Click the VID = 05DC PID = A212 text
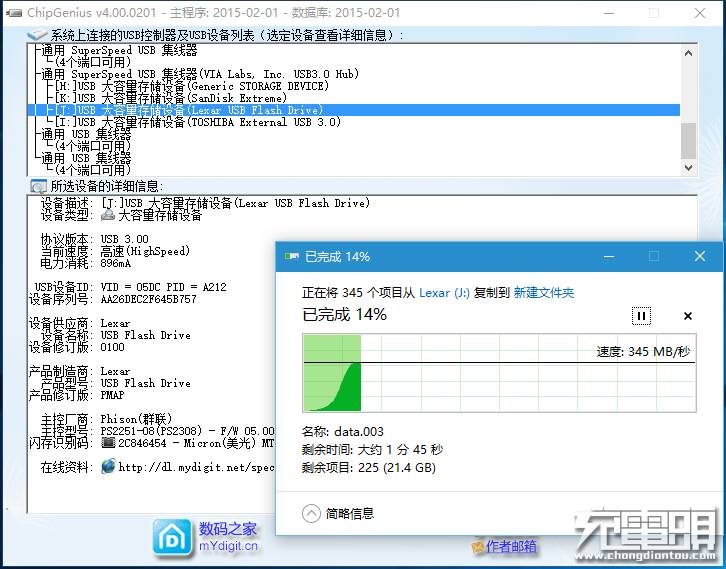The image size is (726, 569). (x=163, y=287)
